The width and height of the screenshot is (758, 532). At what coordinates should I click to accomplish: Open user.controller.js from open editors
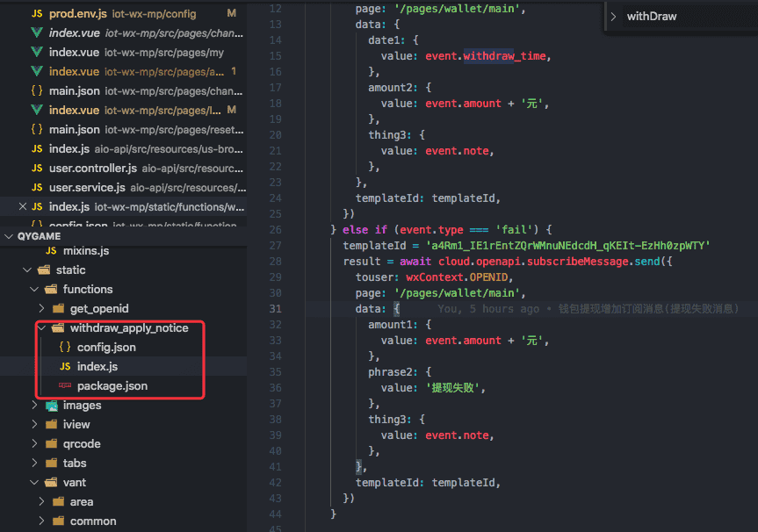(92, 169)
